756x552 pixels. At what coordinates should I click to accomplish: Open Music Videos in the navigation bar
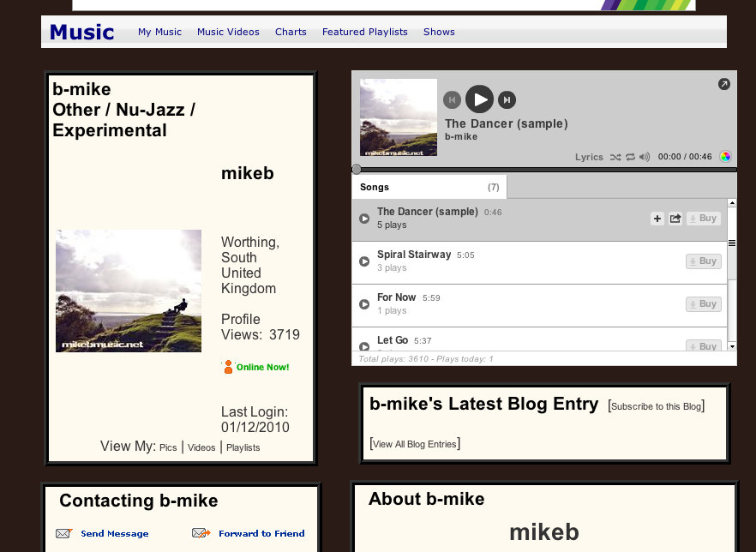coord(228,32)
